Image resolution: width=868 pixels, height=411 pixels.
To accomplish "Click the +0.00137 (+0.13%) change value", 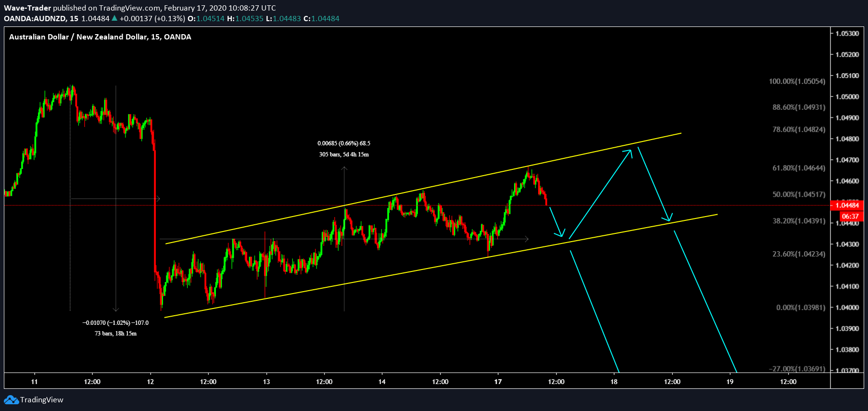I will (152, 18).
